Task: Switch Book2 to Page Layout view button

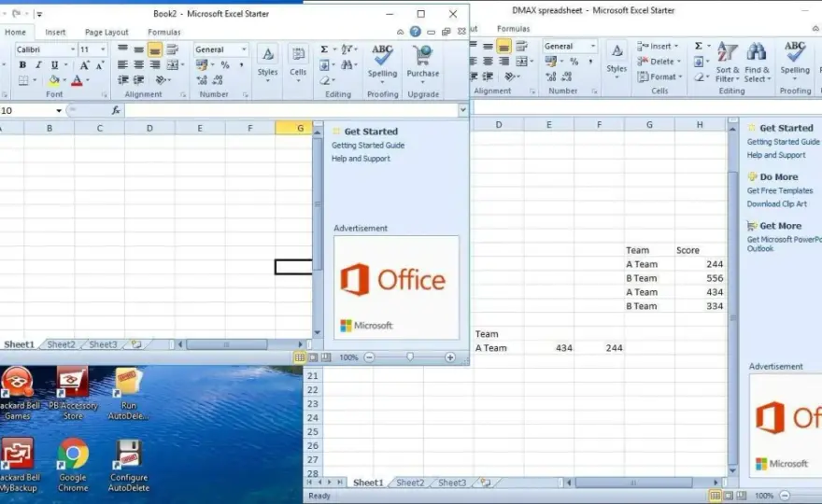Action: click(x=313, y=357)
